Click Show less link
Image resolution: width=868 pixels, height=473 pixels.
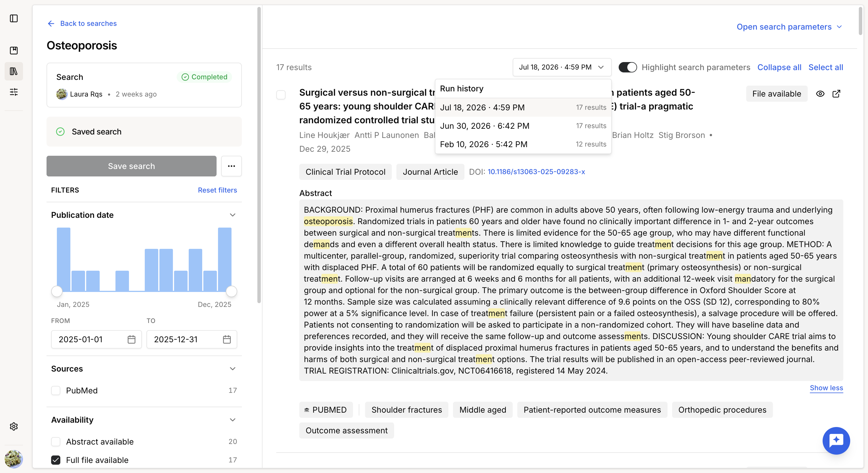826,388
